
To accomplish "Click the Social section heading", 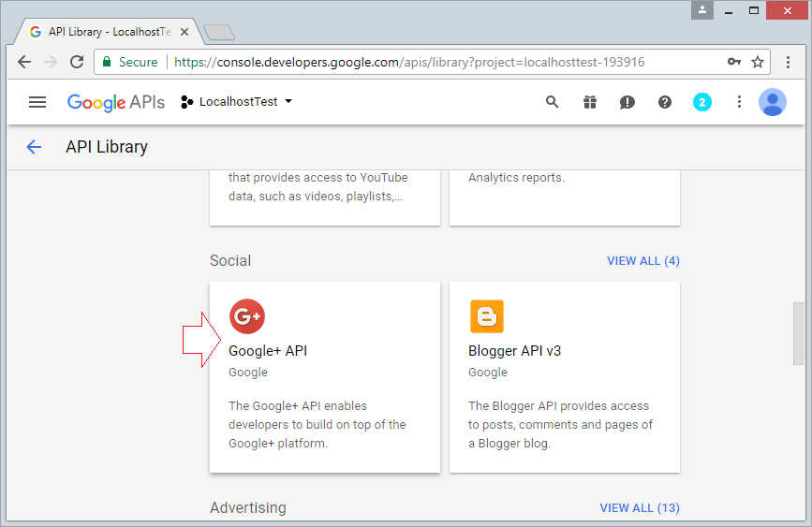I will (230, 260).
